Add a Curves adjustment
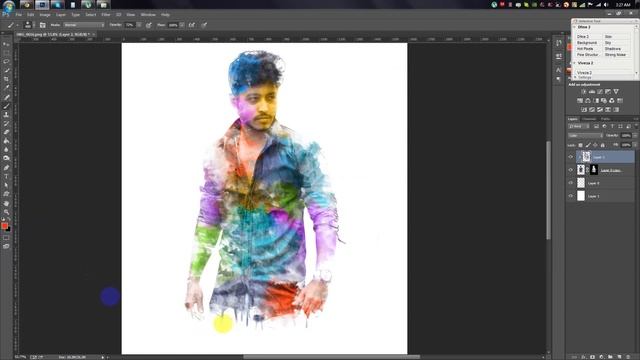640x360 pixels. coord(600,92)
